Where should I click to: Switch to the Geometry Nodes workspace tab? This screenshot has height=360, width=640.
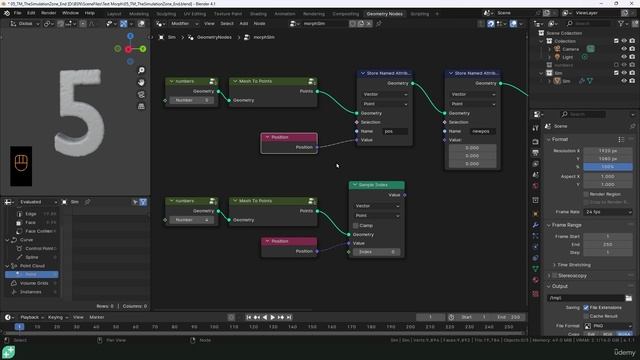click(384, 14)
